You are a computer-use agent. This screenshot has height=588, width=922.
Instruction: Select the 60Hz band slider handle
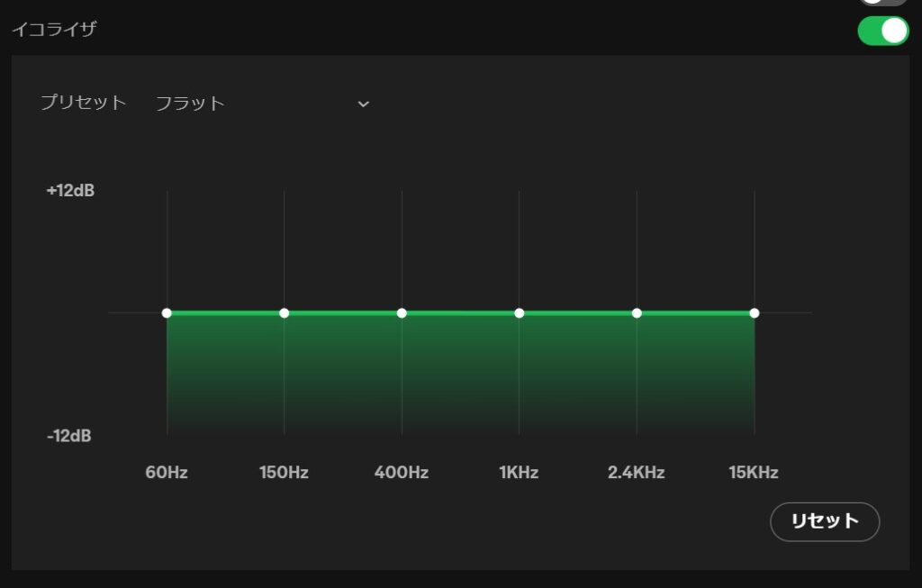tap(167, 313)
